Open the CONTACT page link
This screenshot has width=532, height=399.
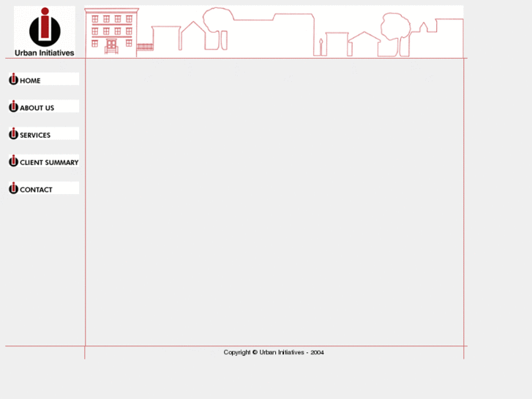44,187
